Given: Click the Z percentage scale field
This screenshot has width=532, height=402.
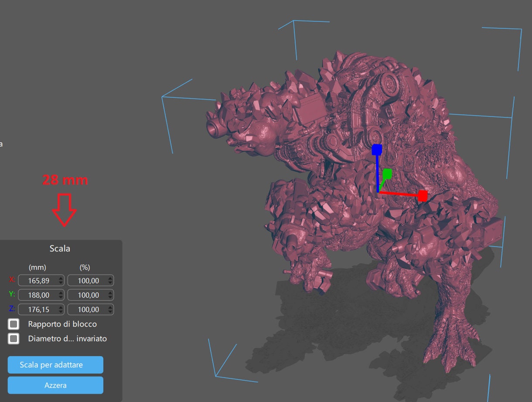Looking at the screenshot, I should coord(87,309).
